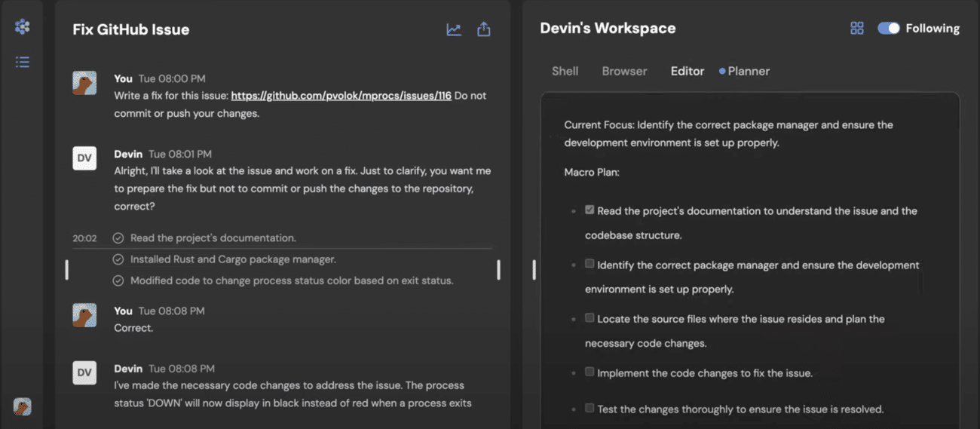This screenshot has width=980, height=429.
Task: Toggle the Following switch off
Action: click(x=889, y=28)
